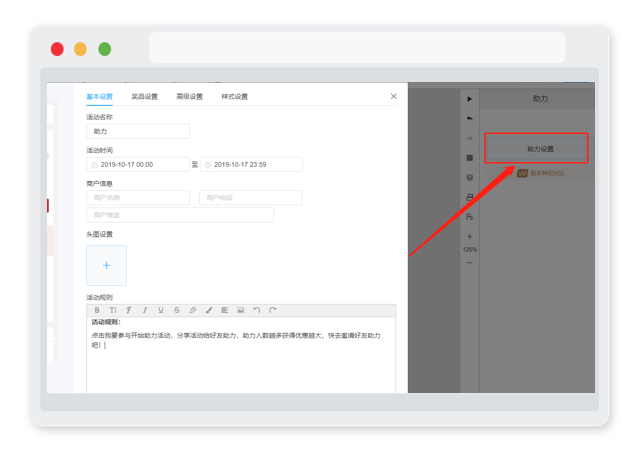Click the yellow window minimize dot
Image resolution: width=640 pixels, height=450 pixels.
[80, 49]
